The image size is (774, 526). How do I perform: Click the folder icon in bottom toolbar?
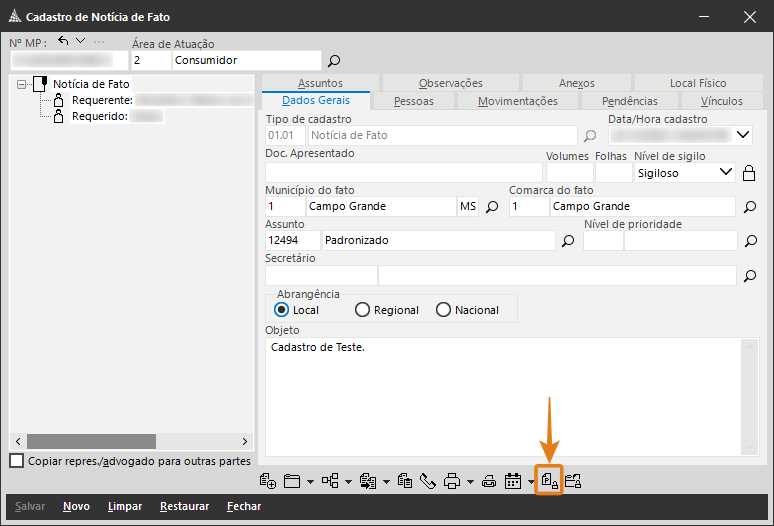pyautogui.click(x=292, y=481)
